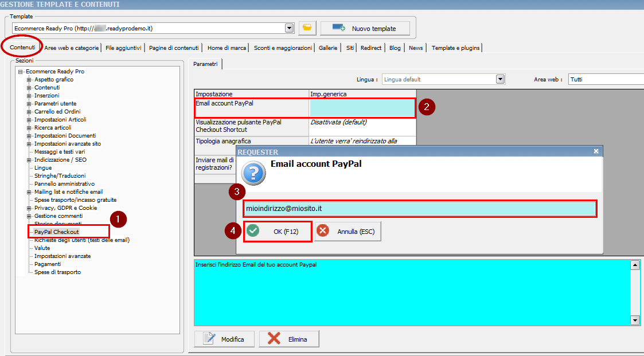
Task: Click the yellow folder icon beside template dropdown
Action: pos(307,28)
